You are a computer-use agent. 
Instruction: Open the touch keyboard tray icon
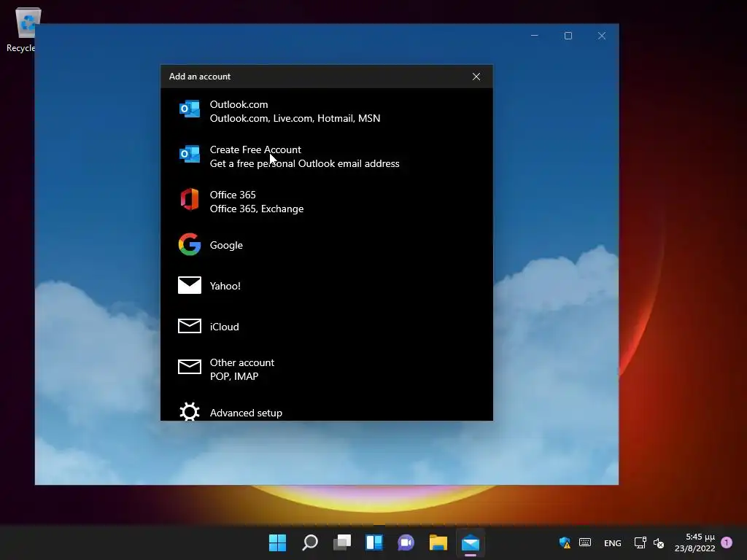(585, 542)
